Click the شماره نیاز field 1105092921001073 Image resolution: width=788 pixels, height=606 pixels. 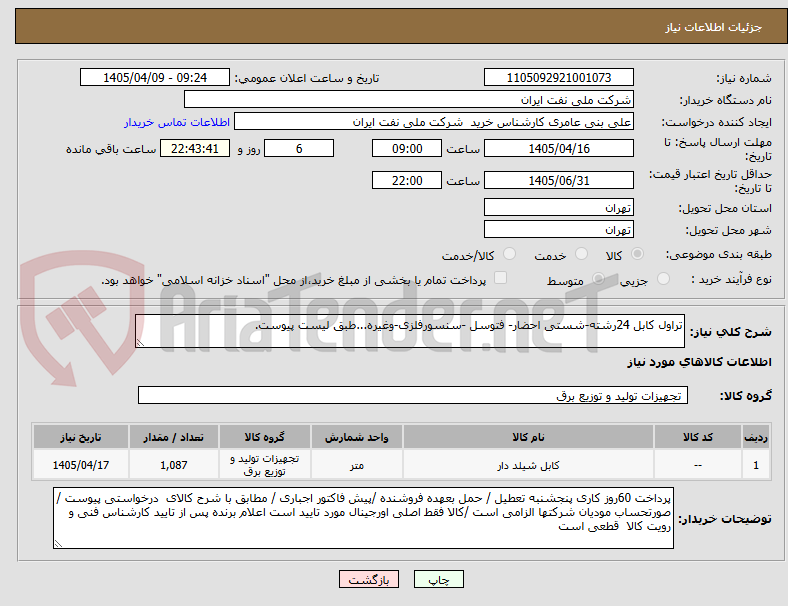(558, 77)
